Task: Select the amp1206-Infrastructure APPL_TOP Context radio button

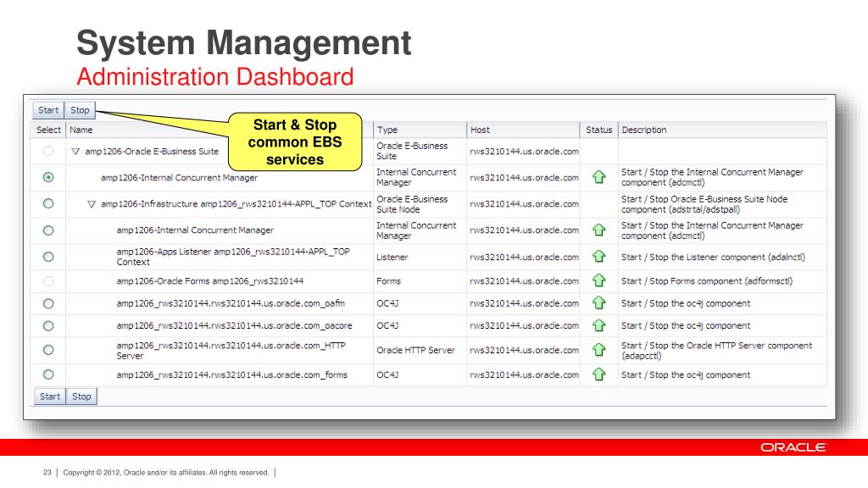Action: (x=48, y=203)
